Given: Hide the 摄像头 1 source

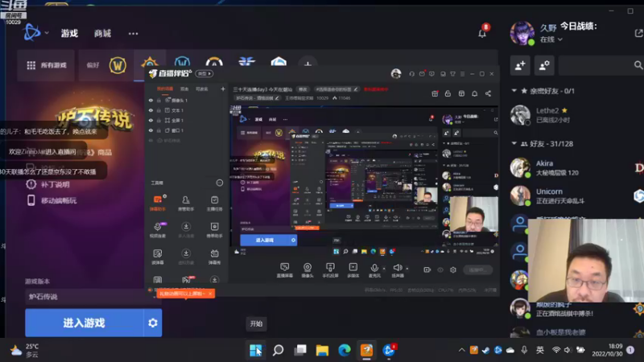Looking at the screenshot, I should point(151,101).
